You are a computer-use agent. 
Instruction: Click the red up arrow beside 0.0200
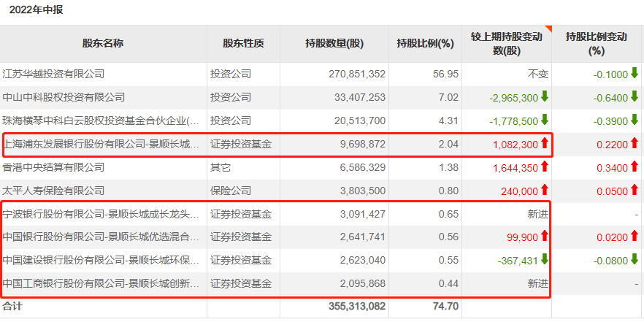635,236
